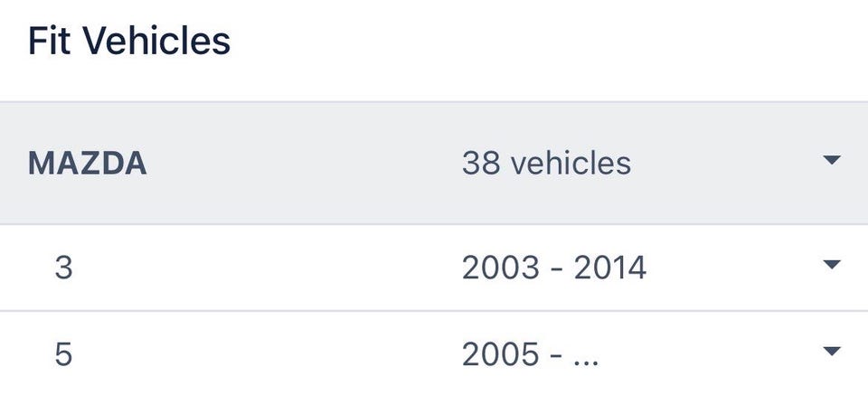Image resolution: width=868 pixels, height=395 pixels.
Task: Click the ellipsis after 2005 -
Action: point(586,355)
